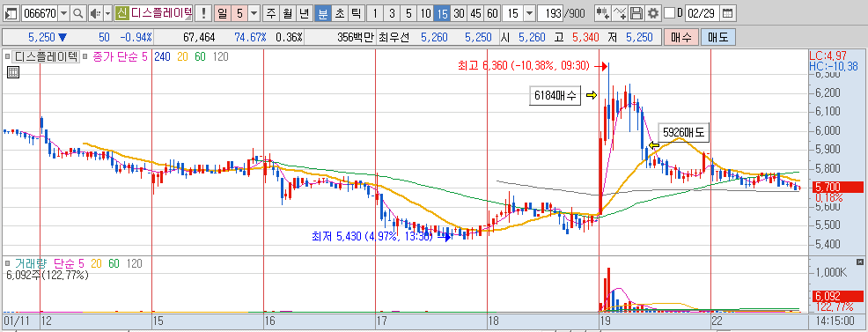Click the 종가 단순 5 moving average label
The height and width of the screenshot is (332, 868).
pos(120,56)
